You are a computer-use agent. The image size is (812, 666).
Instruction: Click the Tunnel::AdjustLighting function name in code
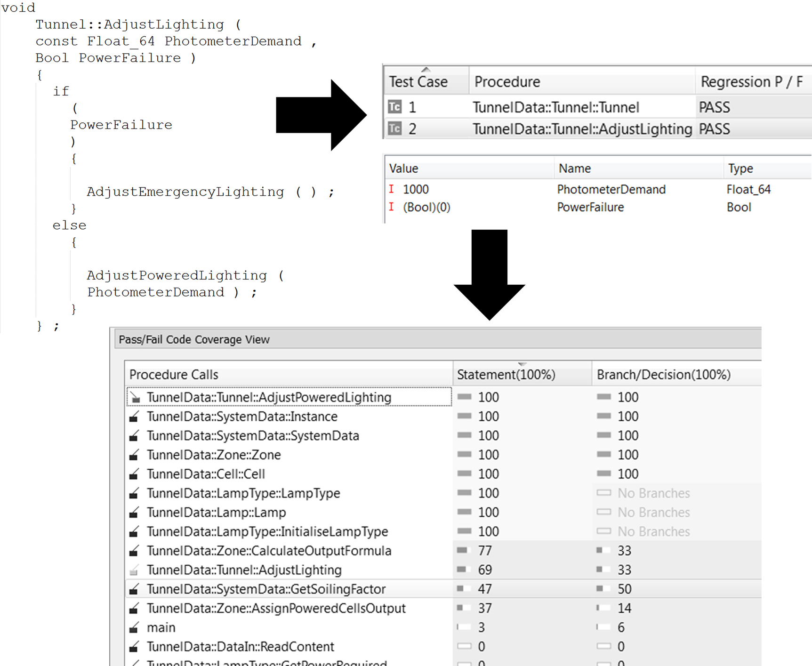130,24
